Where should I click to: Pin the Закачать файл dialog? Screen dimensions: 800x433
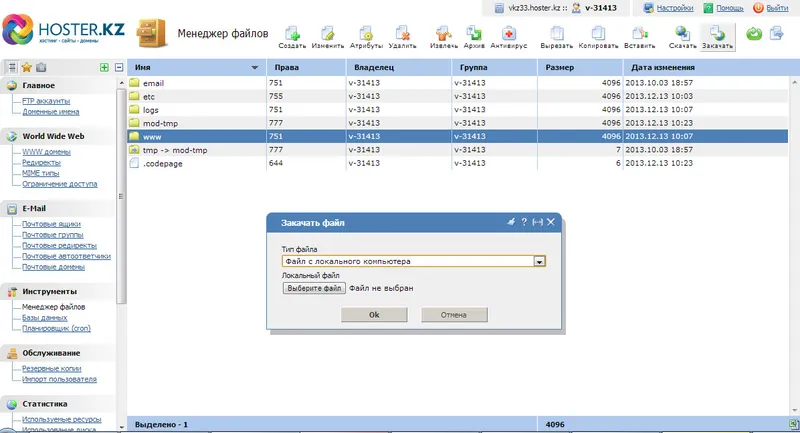click(x=511, y=222)
